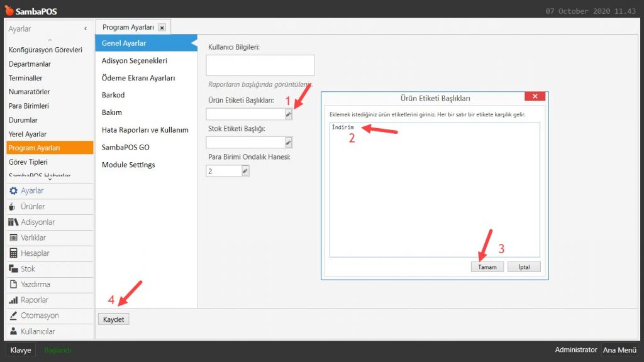
Task: Open the Raporlar chart section
Action: pos(34,300)
